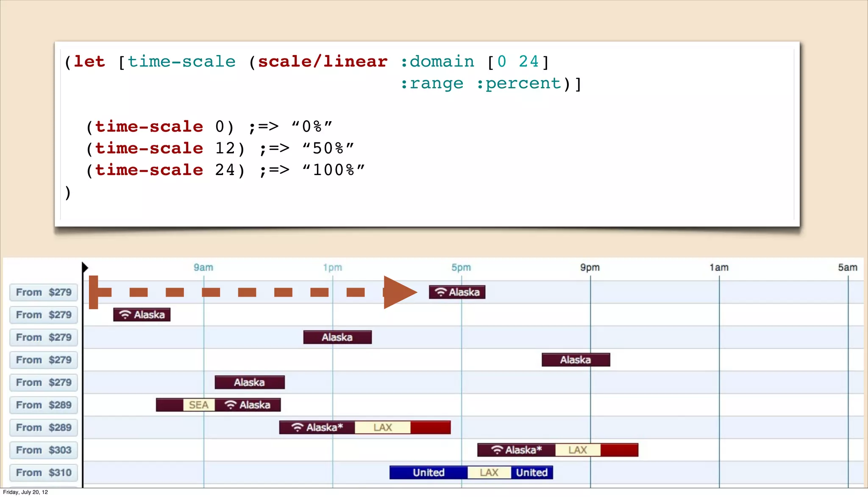Viewport: 868px width, 497px height.
Task: Open the Alaska flight bar crossing 9pm
Action: [x=576, y=360]
